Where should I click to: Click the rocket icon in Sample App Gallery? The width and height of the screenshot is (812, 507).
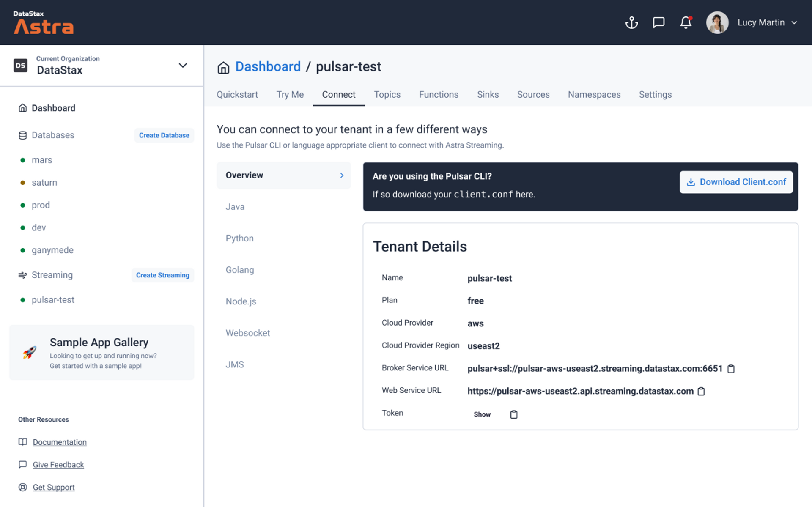coord(30,352)
